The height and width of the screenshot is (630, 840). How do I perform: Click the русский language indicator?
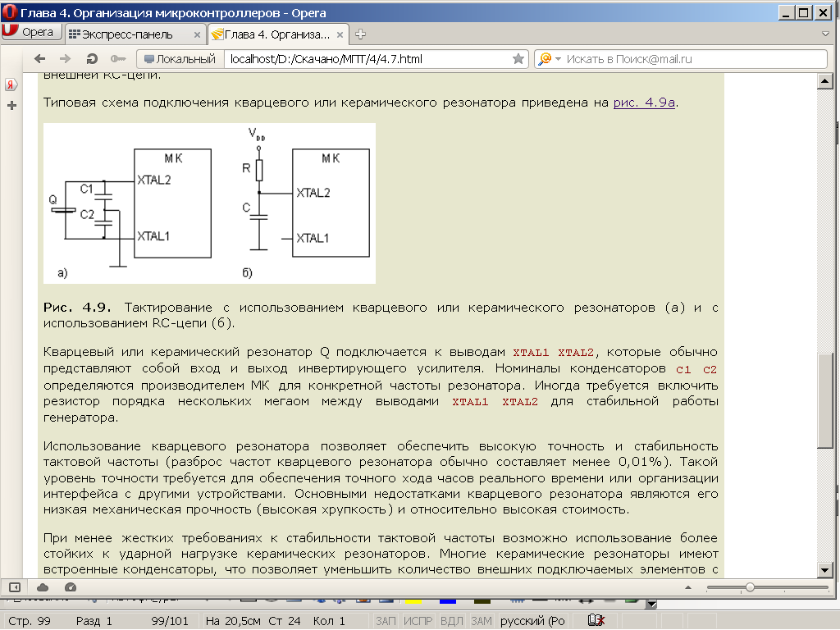coord(532,621)
